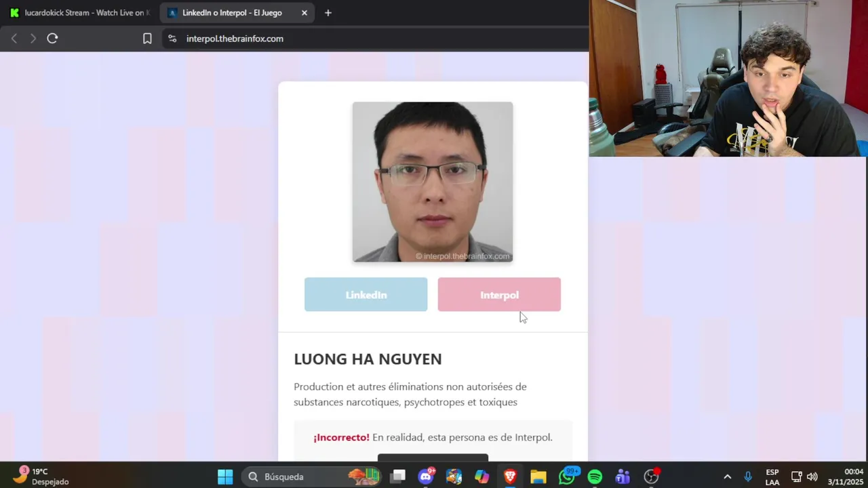
Task: Open WhatsApp from the taskbar
Action: pos(567,476)
